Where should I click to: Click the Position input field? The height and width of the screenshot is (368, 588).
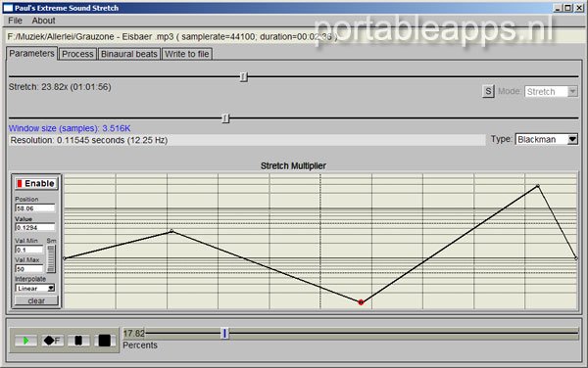[35, 208]
